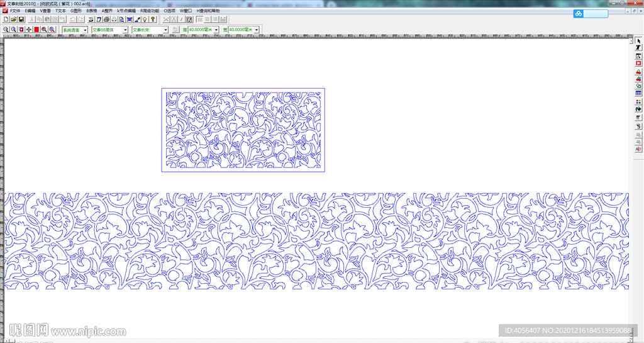Click the blue table grid tool icon

(x=638, y=93)
